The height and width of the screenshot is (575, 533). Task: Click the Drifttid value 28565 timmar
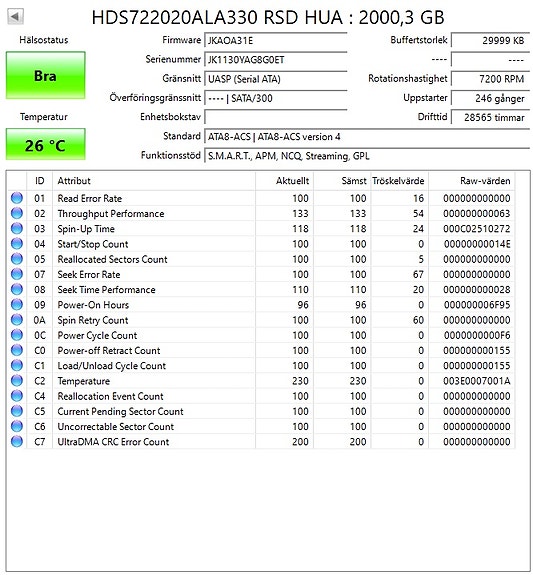(x=490, y=117)
